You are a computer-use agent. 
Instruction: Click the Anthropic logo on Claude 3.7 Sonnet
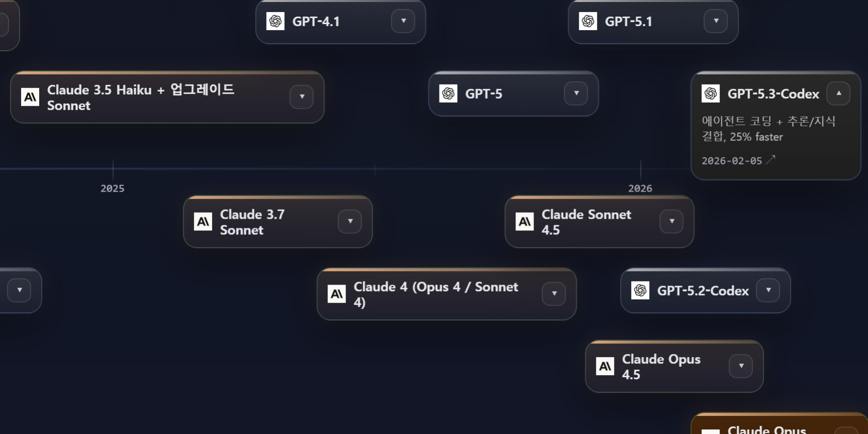coord(203,221)
